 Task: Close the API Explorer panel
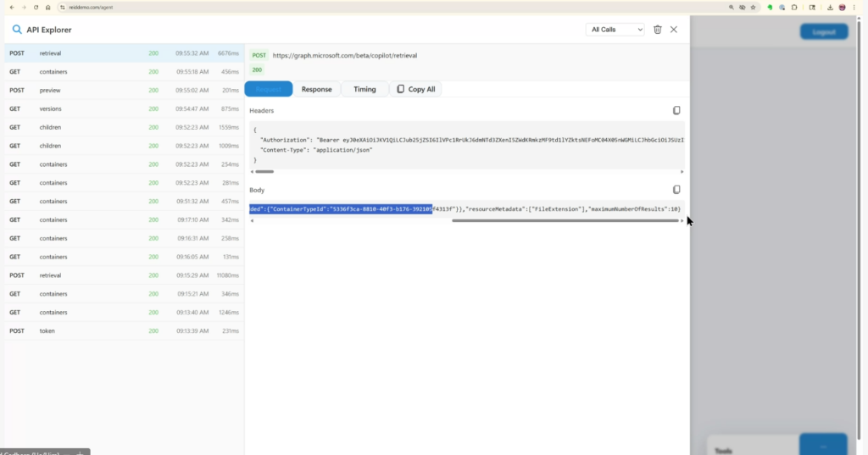click(x=674, y=30)
